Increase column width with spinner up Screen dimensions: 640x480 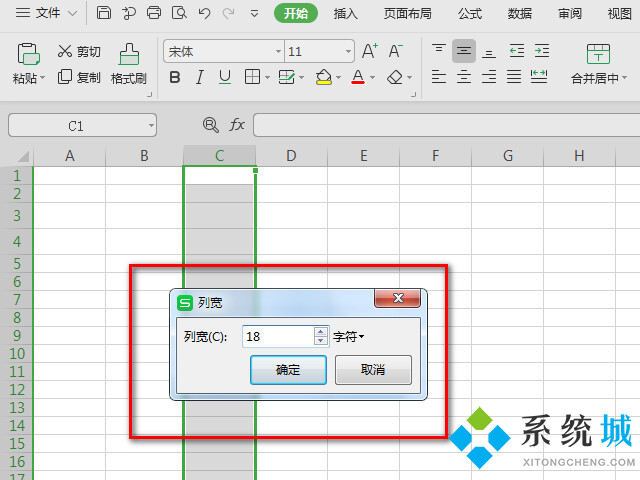click(x=321, y=332)
